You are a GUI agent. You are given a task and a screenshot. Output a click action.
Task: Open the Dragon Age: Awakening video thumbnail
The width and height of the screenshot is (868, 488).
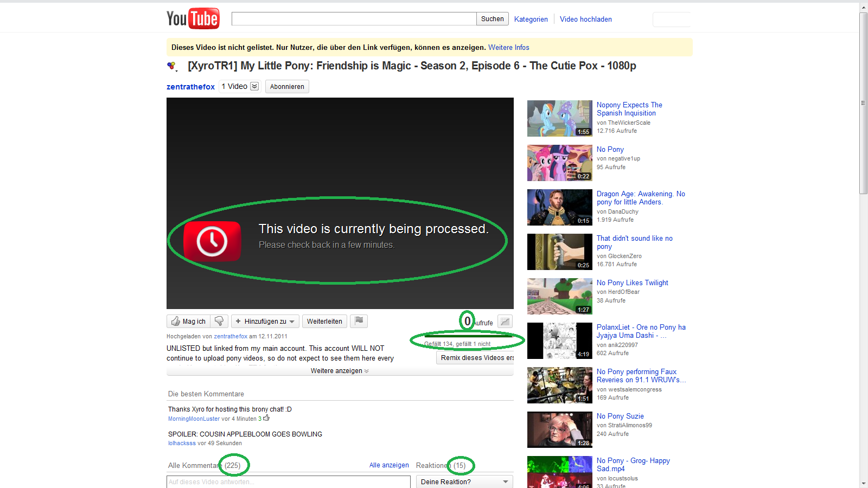click(x=560, y=207)
